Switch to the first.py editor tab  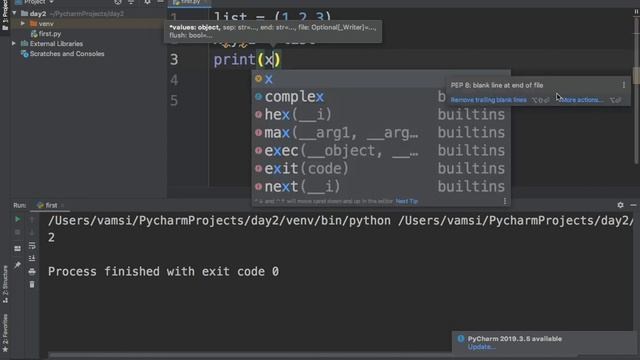[190, 2]
